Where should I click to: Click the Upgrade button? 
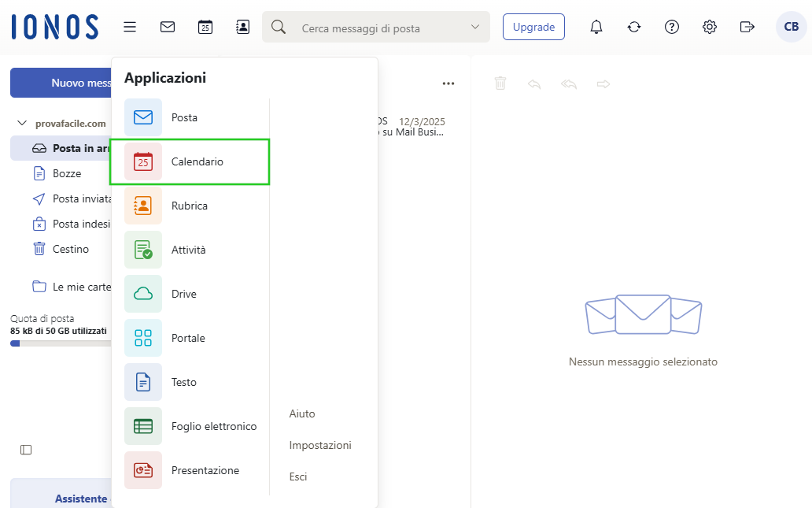tap(533, 27)
